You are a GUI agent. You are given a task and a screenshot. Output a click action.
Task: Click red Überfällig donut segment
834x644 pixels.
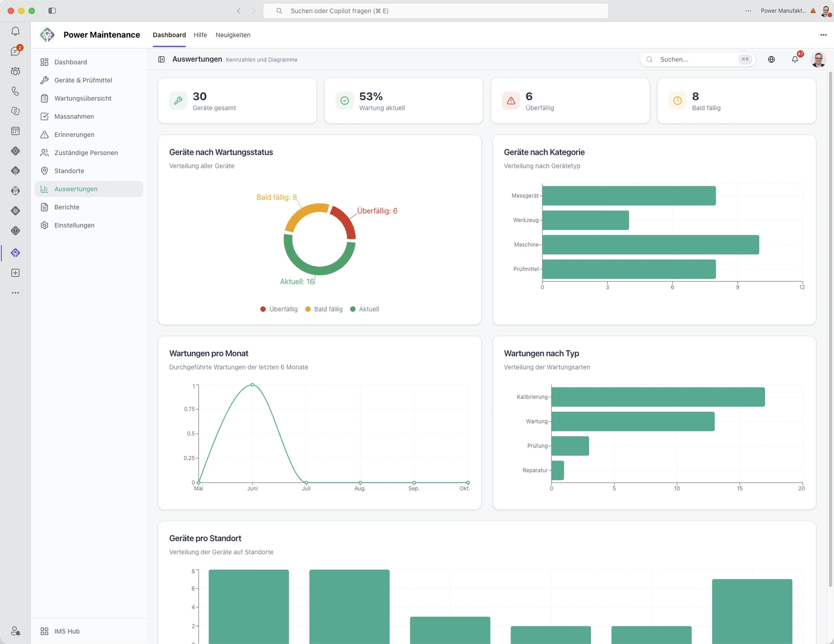coord(345,221)
